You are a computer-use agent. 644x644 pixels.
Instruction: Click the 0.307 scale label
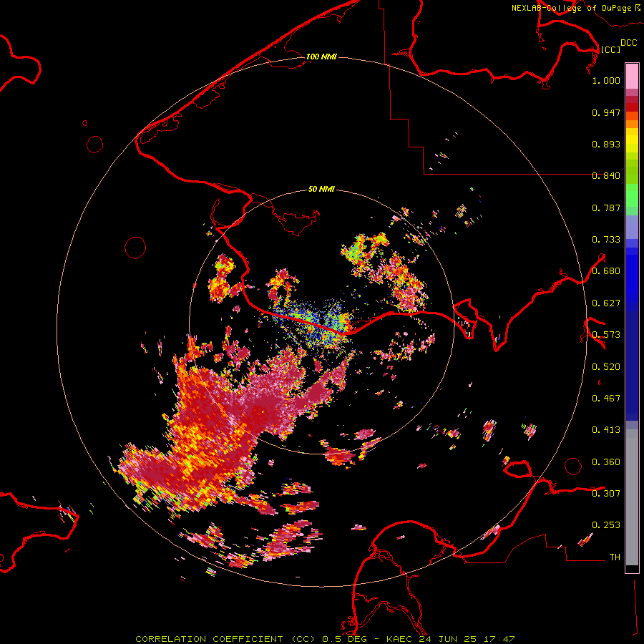(x=606, y=494)
